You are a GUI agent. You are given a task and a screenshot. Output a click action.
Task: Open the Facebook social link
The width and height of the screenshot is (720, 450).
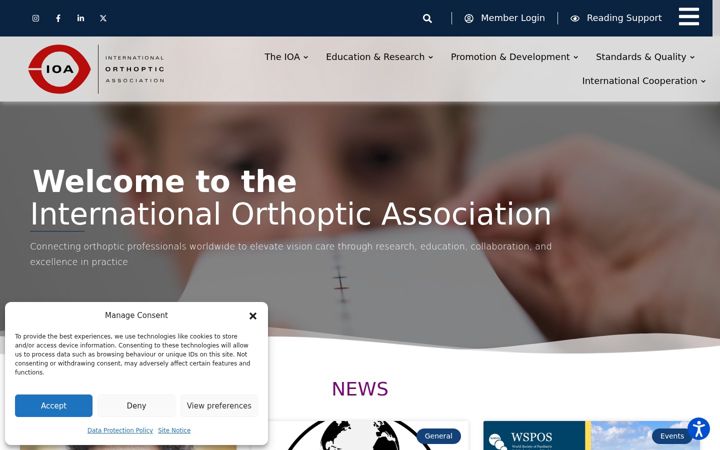point(58,18)
